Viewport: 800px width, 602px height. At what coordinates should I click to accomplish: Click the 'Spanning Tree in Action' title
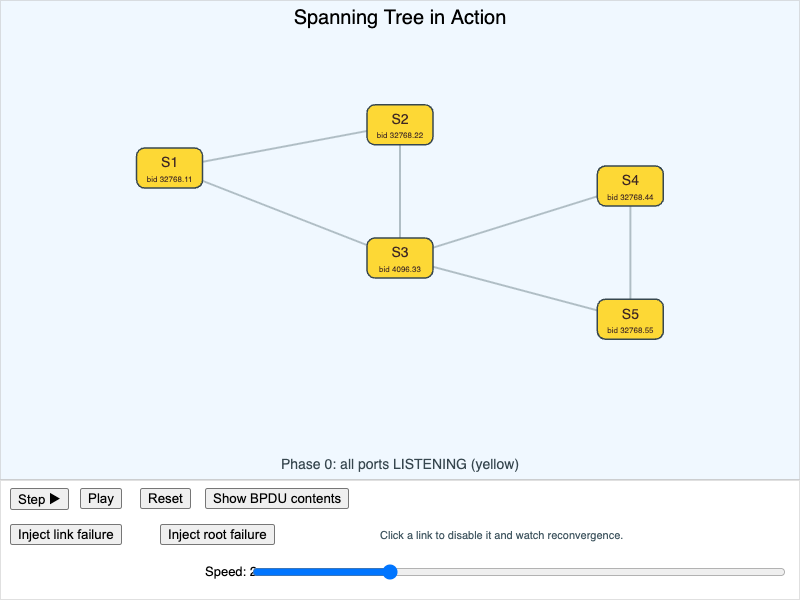pyautogui.click(x=400, y=17)
